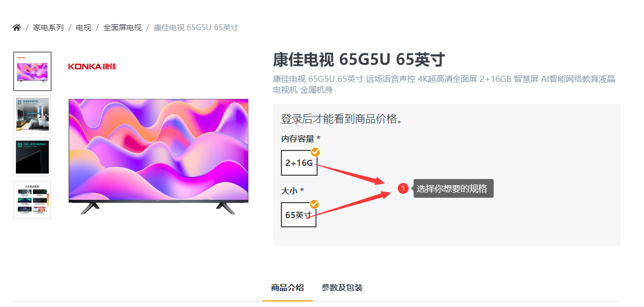The width and height of the screenshot is (644, 307).
Task: Click the orange checkmark badge on 65英寸
Action: [x=314, y=204]
